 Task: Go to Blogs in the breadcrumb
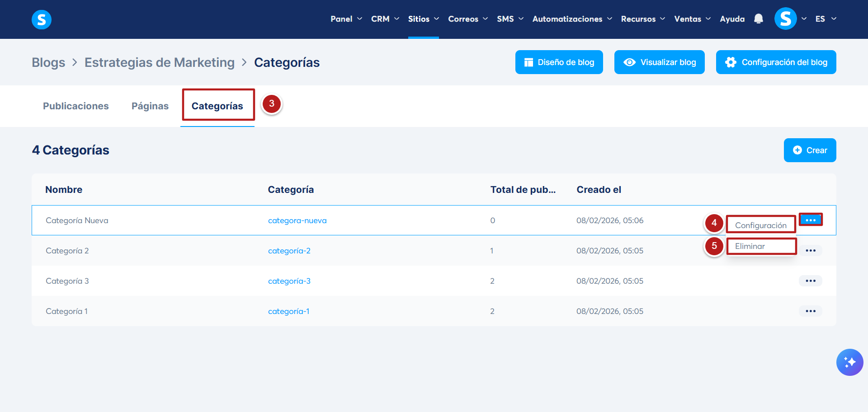pyautogui.click(x=48, y=62)
